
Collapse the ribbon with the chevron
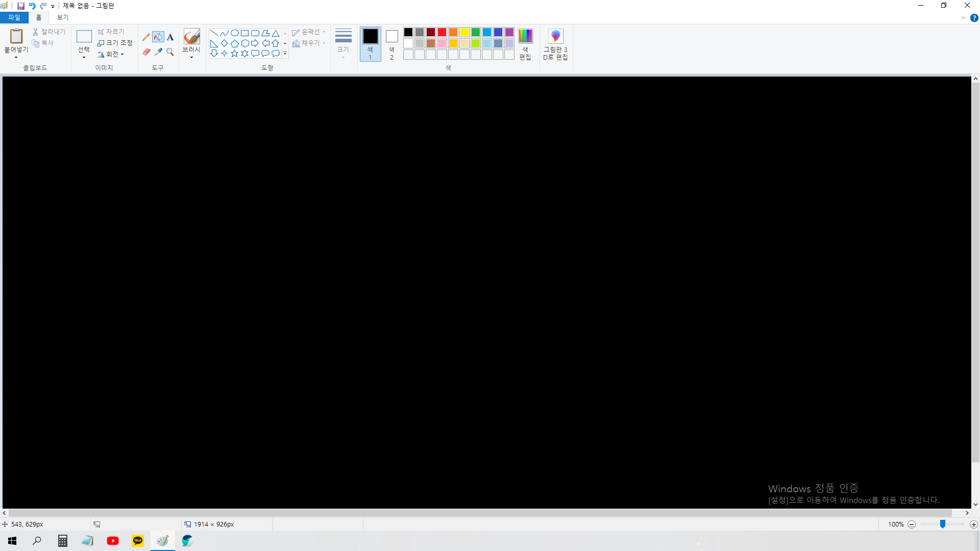(963, 18)
